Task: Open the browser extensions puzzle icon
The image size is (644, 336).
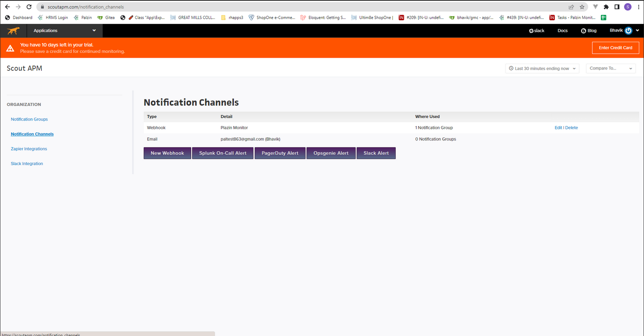Action: (606, 7)
